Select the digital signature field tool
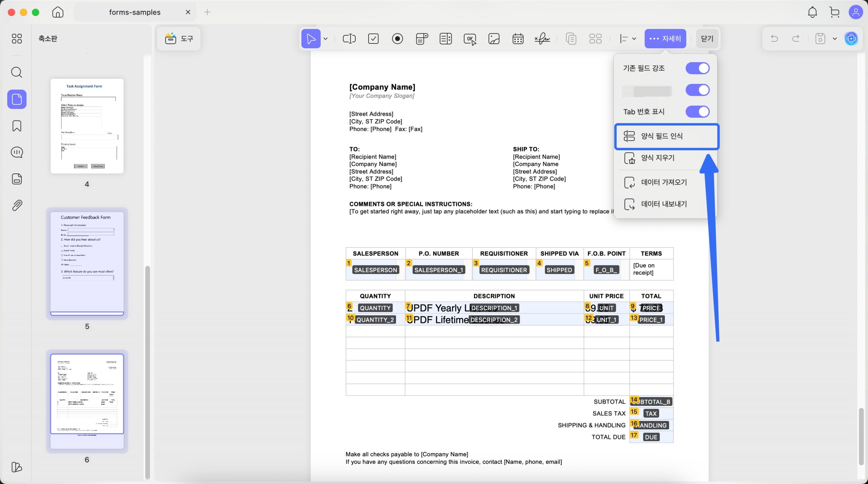 (542, 39)
